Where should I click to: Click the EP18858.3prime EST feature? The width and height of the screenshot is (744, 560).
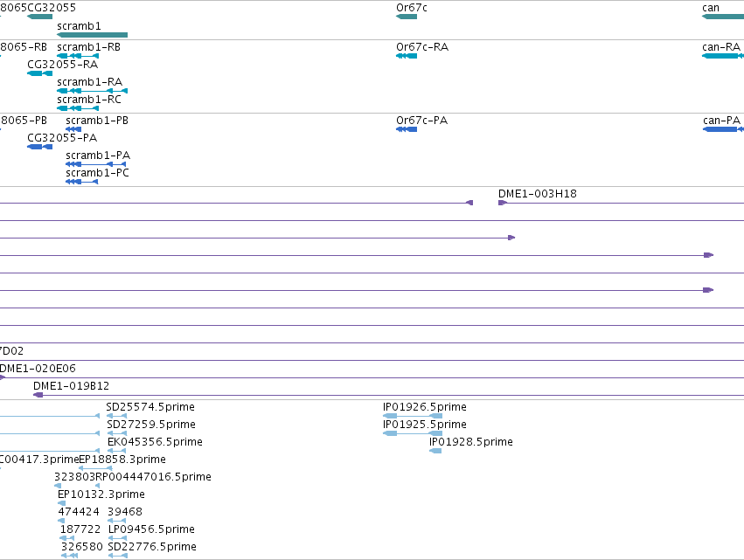95,468
